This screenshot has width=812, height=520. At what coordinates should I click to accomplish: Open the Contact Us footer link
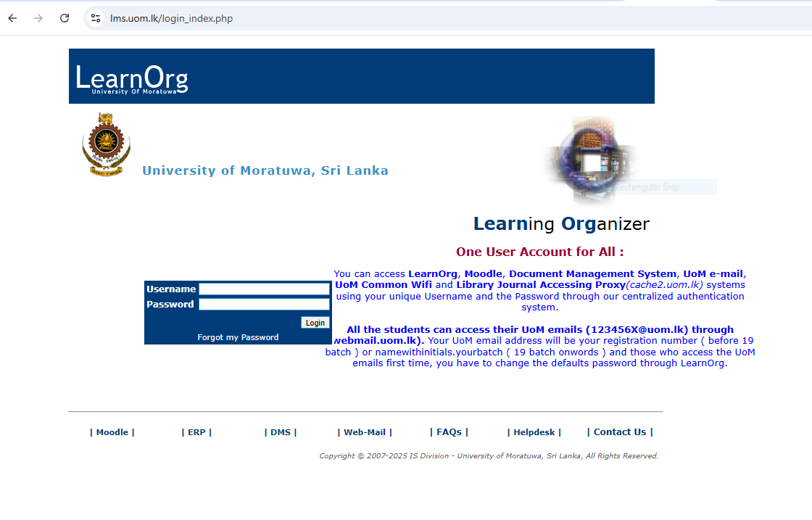point(620,432)
